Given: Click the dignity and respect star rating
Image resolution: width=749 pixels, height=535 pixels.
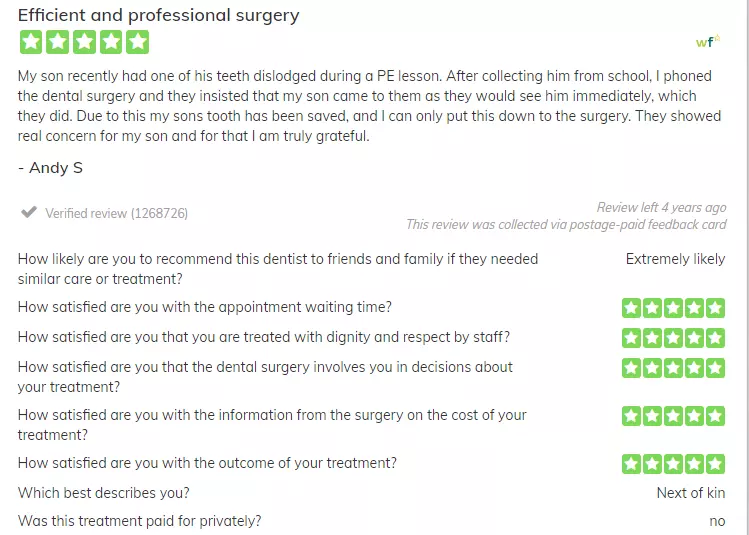Looking at the screenshot, I should tap(673, 338).
